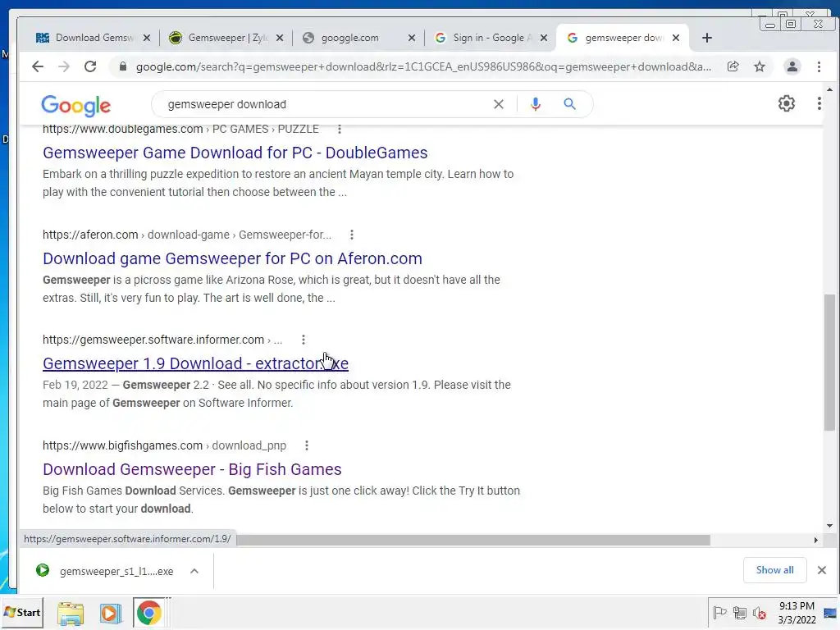Screen dimensions: 840x630
Task: Focus the Google search input field
Action: pos(326,104)
